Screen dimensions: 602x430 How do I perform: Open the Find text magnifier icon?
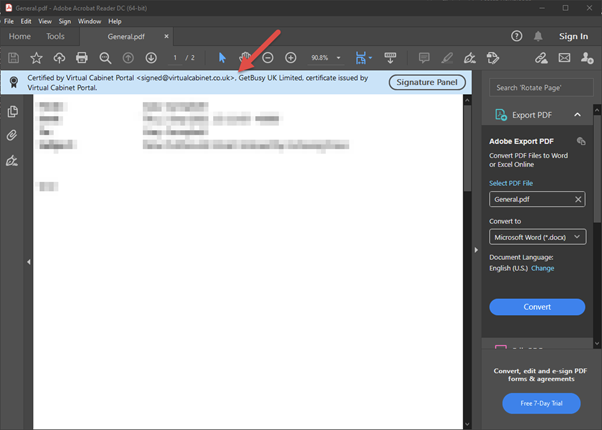point(105,58)
